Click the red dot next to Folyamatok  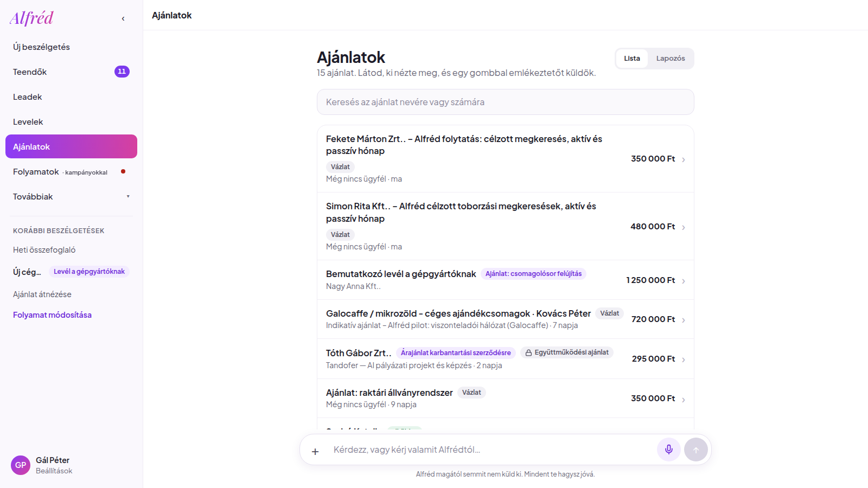point(123,171)
